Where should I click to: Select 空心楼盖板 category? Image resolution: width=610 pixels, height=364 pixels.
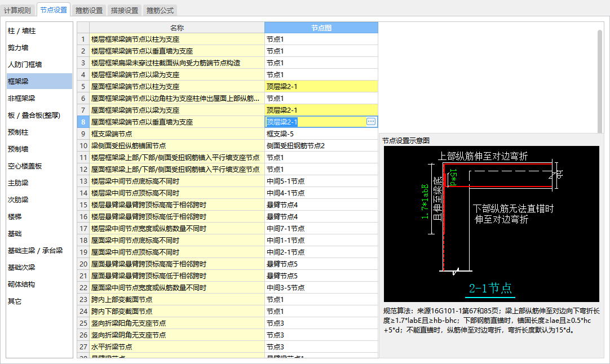point(39,166)
